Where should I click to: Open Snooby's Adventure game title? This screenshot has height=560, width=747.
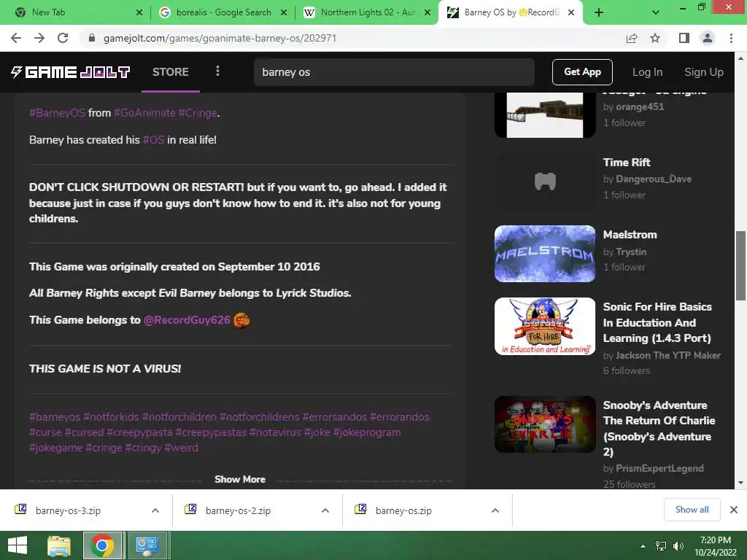[x=659, y=429]
